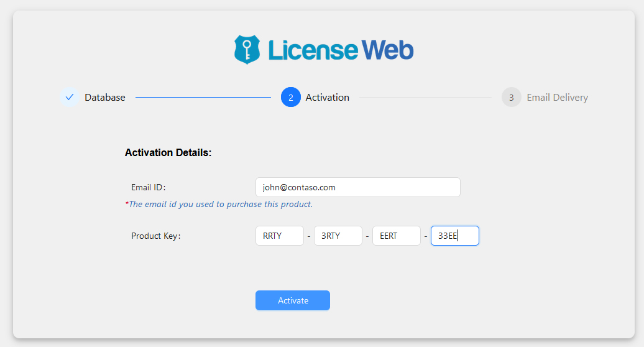Open the Database step label
This screenshot has height=347, width=644.
click(x=104, y=98)
